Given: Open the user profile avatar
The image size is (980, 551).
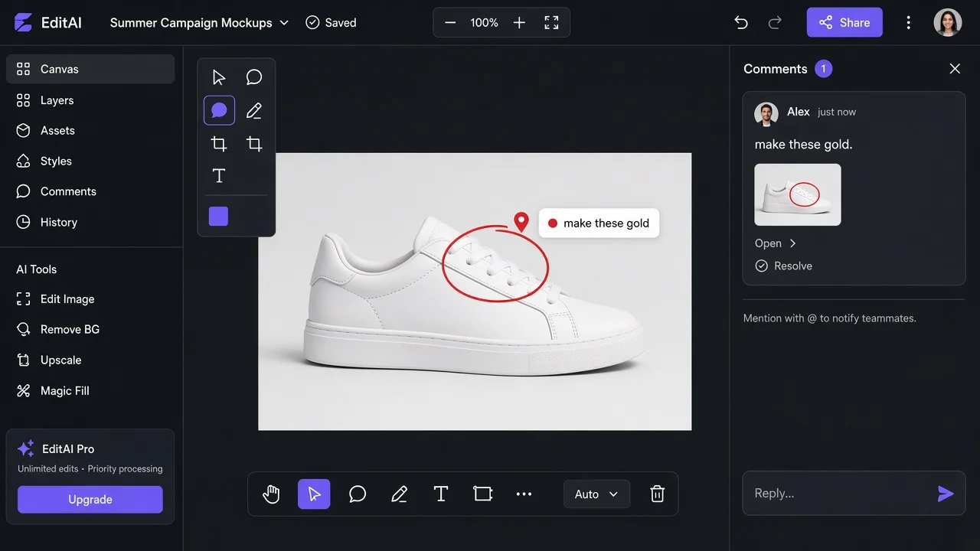Looking at the screenshot, I should coord(948,23).
